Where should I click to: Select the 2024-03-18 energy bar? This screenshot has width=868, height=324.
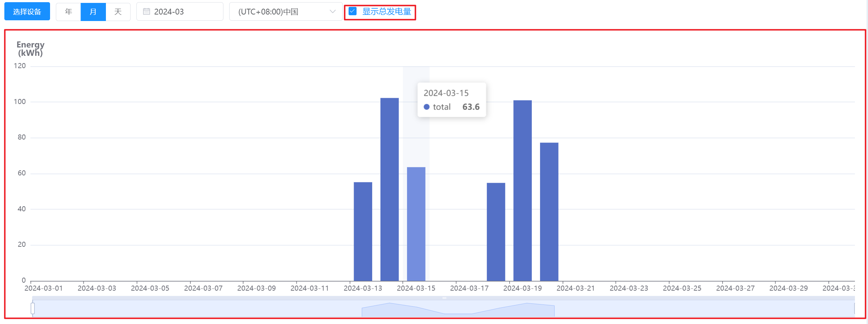[496, 232]
